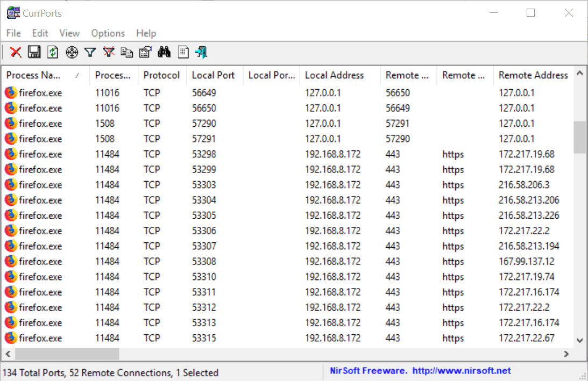Click the Firefox icon in the 53306 local port row

11,231
